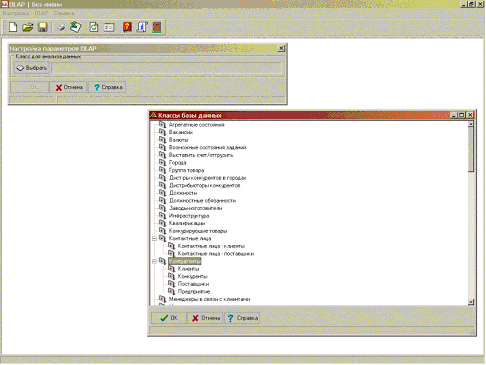
Task: Click the class icon beside Должности
Action: 162,193
